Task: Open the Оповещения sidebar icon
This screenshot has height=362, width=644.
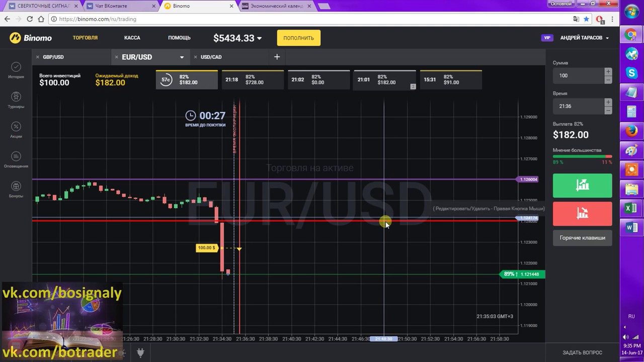Action: click(16, 156)
